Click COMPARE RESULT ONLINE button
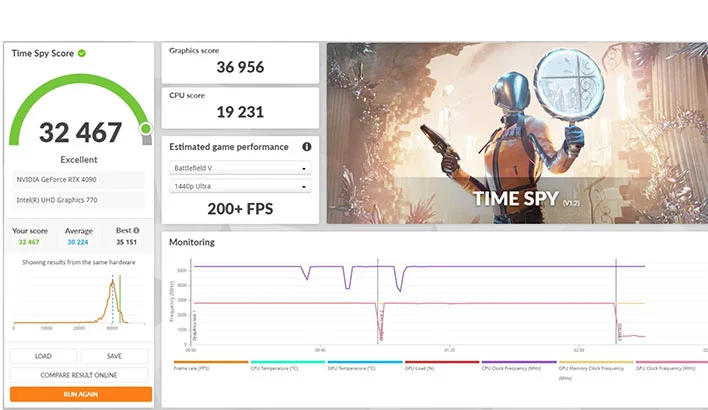This screenshot has width=708, height=410. (80, 375)
